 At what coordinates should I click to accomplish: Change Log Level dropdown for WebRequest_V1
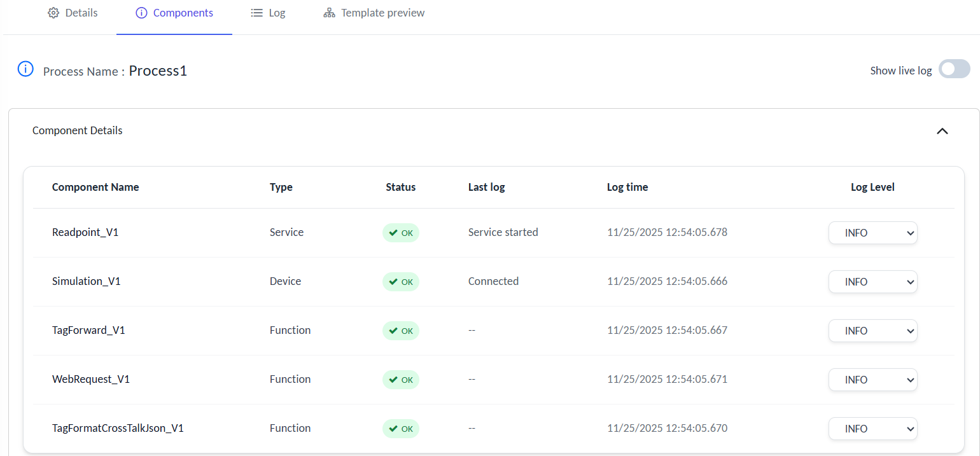tap(872, 380)
